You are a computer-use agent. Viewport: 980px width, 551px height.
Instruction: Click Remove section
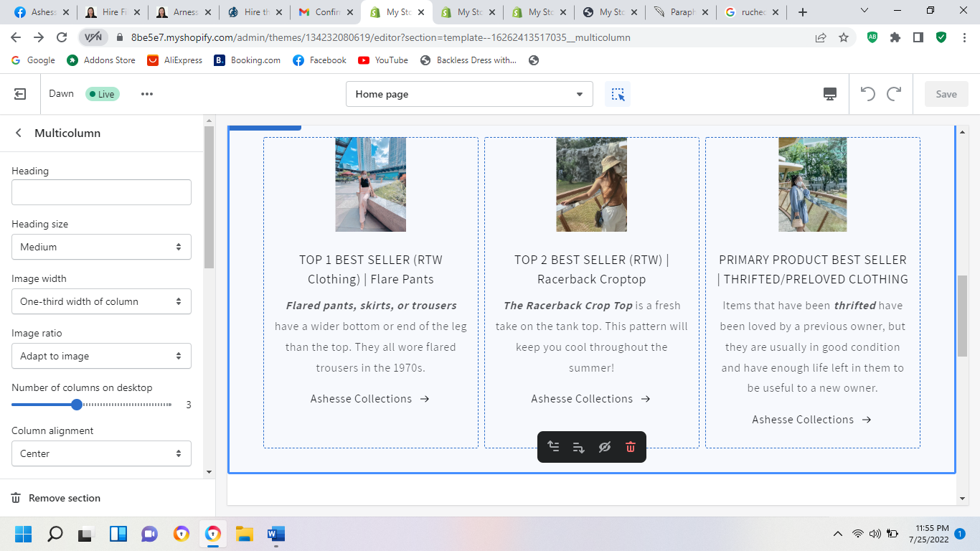point(56,498)
